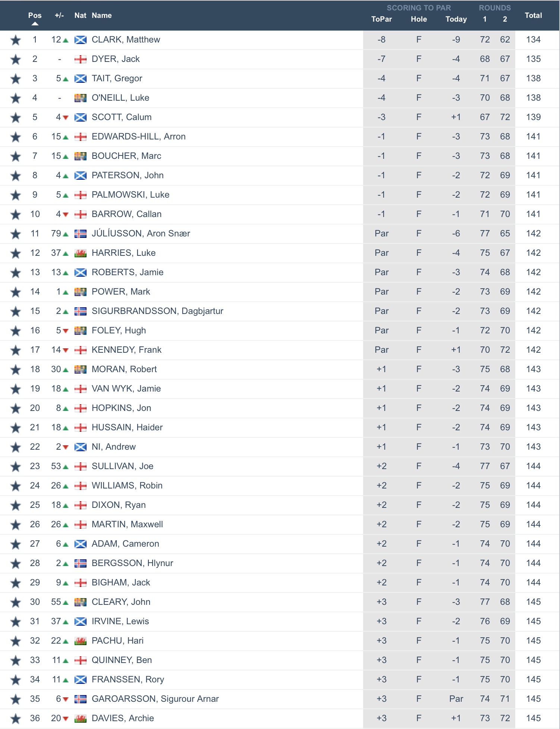Click the England flag next to DYER, Jack
The width and height of the screenshot is (560, 729).
81,59
